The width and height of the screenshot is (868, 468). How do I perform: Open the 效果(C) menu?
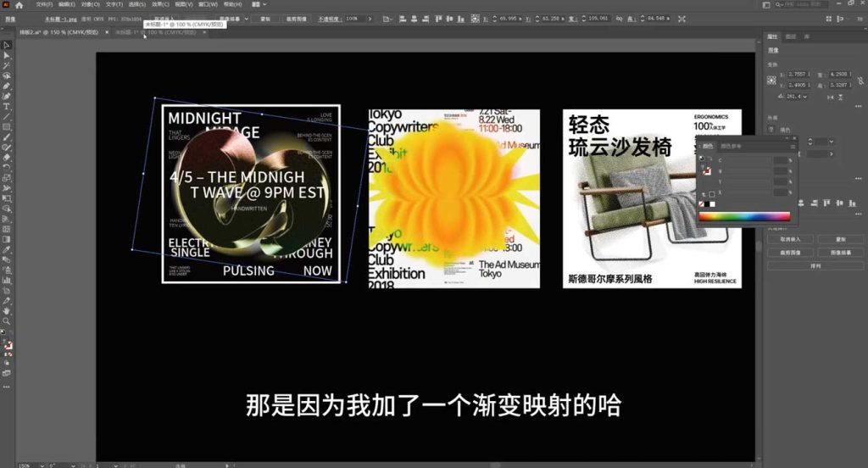[160, 4]
